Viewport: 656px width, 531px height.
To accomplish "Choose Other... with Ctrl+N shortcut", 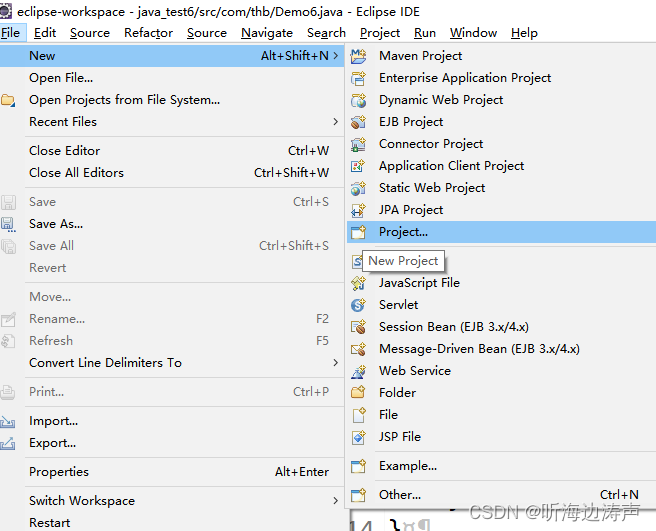I will coord(501,495).
